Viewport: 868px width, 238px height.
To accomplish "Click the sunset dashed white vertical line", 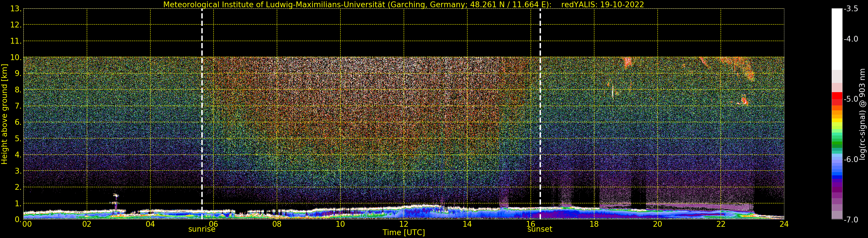I will coord(540,114).
